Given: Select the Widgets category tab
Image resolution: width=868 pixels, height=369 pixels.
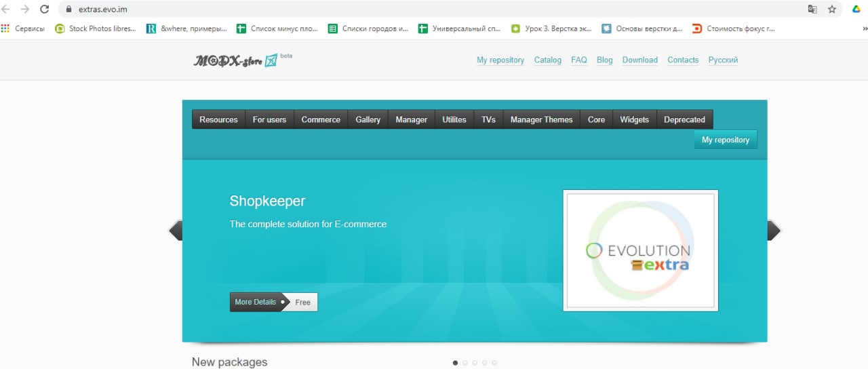Looking at the screenshot, I should pos(635,119).
